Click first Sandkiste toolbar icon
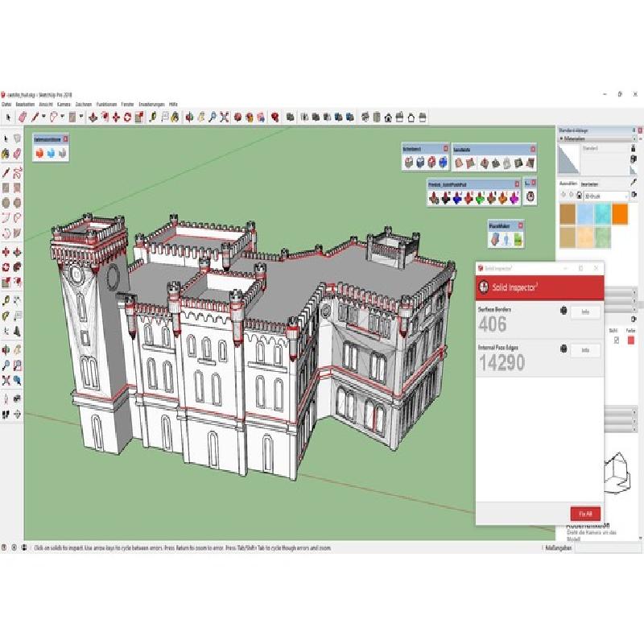This screenshot has width=644, height=644. 459,163
